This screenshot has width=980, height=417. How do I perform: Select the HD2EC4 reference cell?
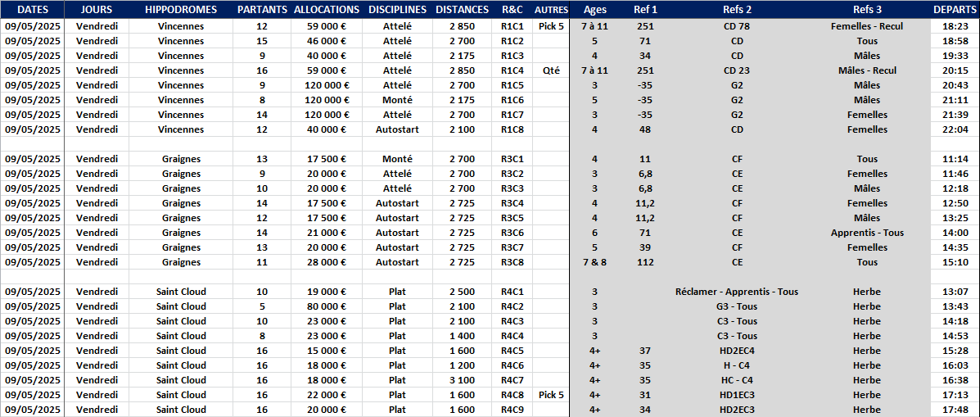pyautogui.click(x=737, y=351)
